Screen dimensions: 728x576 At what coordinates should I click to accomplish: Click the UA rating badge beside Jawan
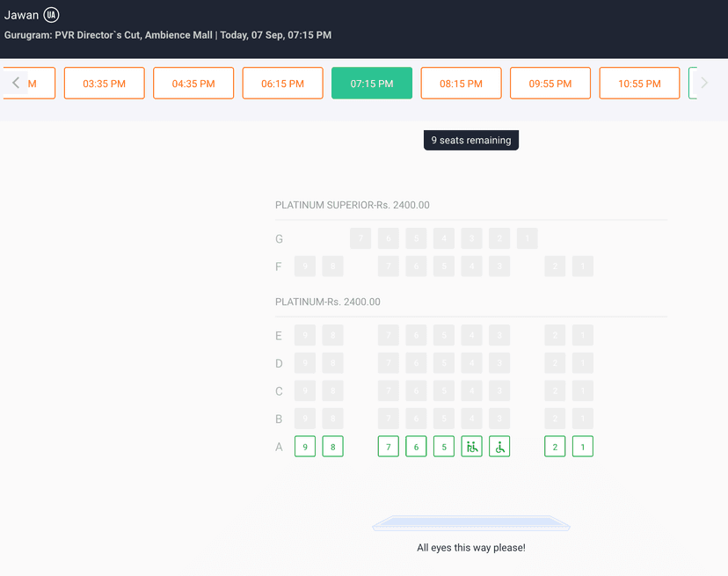[52, 15]
